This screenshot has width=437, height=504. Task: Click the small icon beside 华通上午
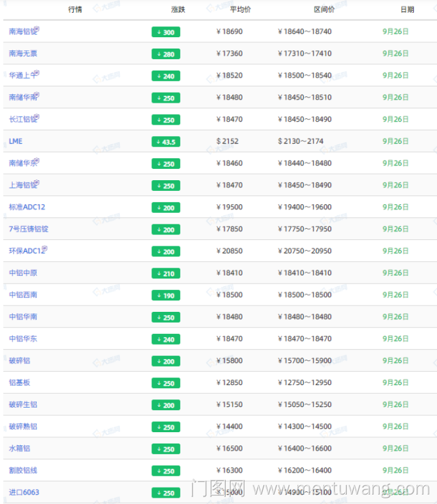(37, 73)
